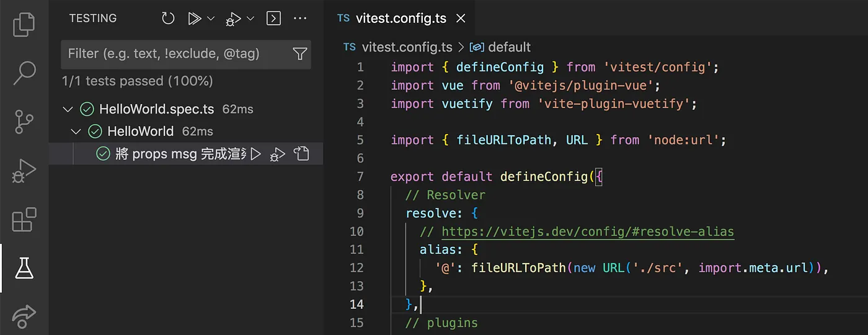
Task: Open the Source Control view
Action: click(x=24, y=122)
